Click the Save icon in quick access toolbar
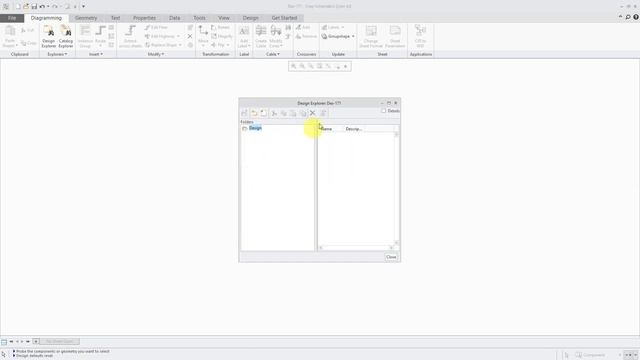Screen dimensions: 640x360 pos(34,7)
